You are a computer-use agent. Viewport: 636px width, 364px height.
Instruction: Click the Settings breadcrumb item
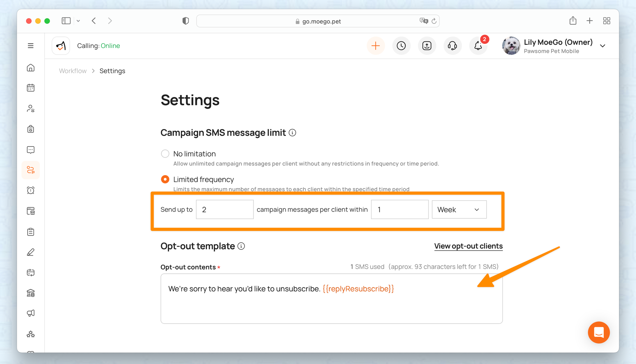pos(112,71)
